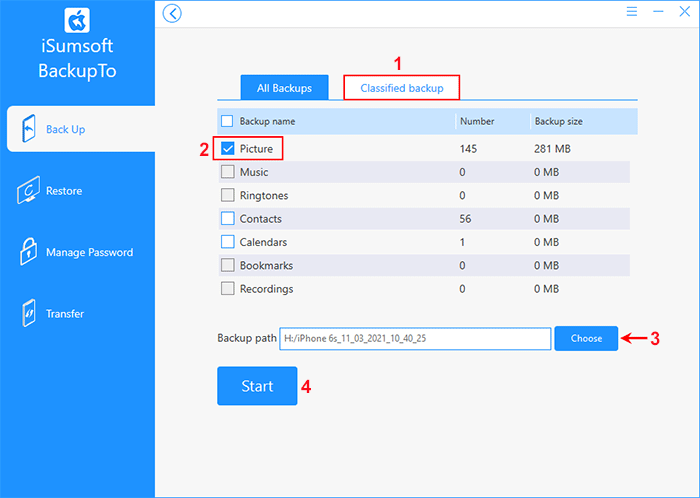The image size is (700, 498).
Task: Tick the Music checkbox
Action: coord(228,172)
